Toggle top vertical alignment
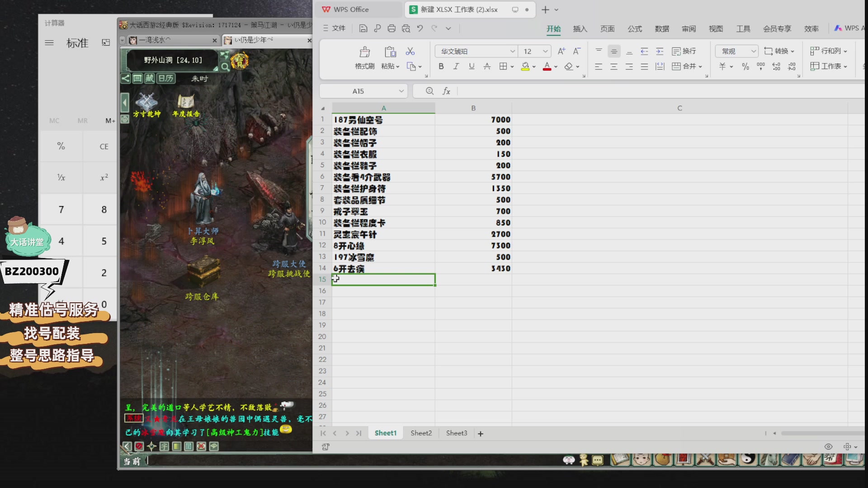 [x=599, y=51]
